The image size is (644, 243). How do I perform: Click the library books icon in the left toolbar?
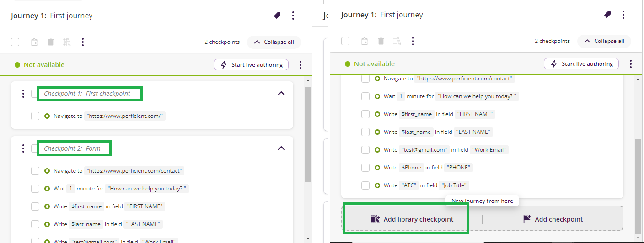[66, 42]
